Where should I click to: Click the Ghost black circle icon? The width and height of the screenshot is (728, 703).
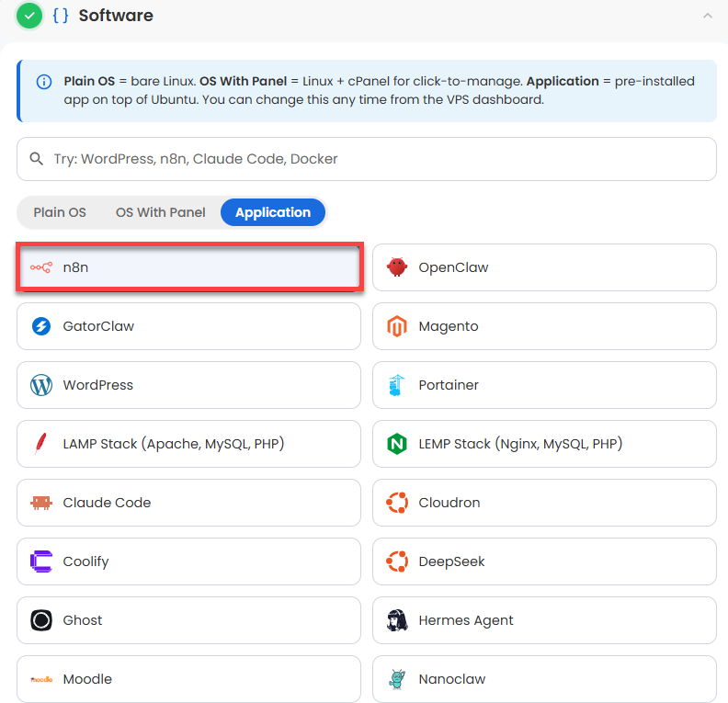pos(41,620)
